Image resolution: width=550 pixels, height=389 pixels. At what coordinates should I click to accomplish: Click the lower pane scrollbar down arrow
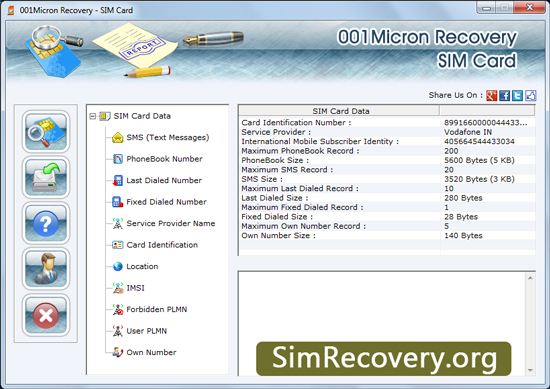pyautogui.click(x=530, y=370)
